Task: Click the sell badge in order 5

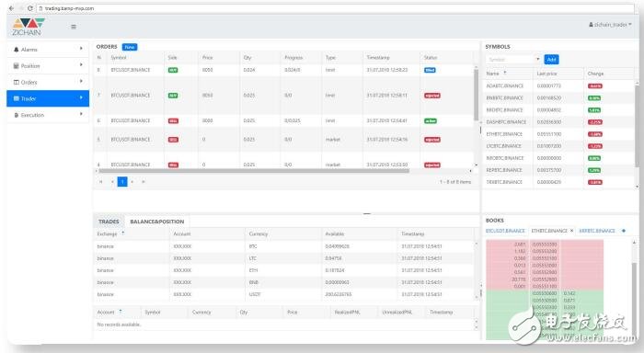Action: click(173, 140)
